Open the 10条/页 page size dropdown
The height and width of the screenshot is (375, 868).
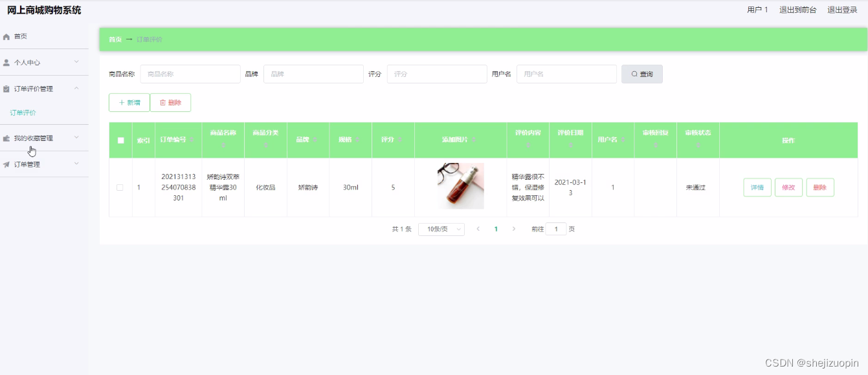pos(441,229)
